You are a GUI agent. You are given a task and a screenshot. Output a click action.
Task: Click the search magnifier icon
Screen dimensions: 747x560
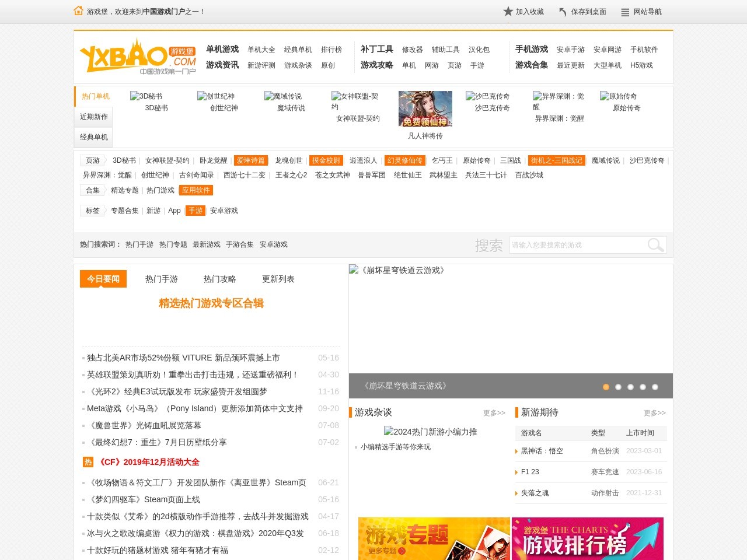(x=655, y=245)
